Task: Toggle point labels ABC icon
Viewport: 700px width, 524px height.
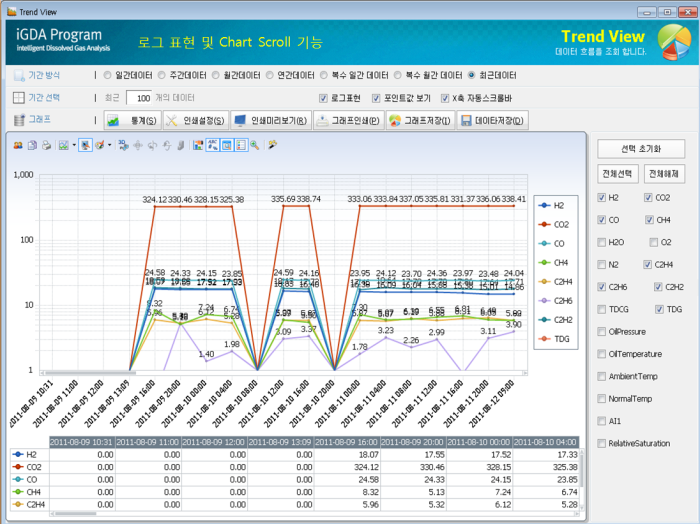Action: [212, 145]
